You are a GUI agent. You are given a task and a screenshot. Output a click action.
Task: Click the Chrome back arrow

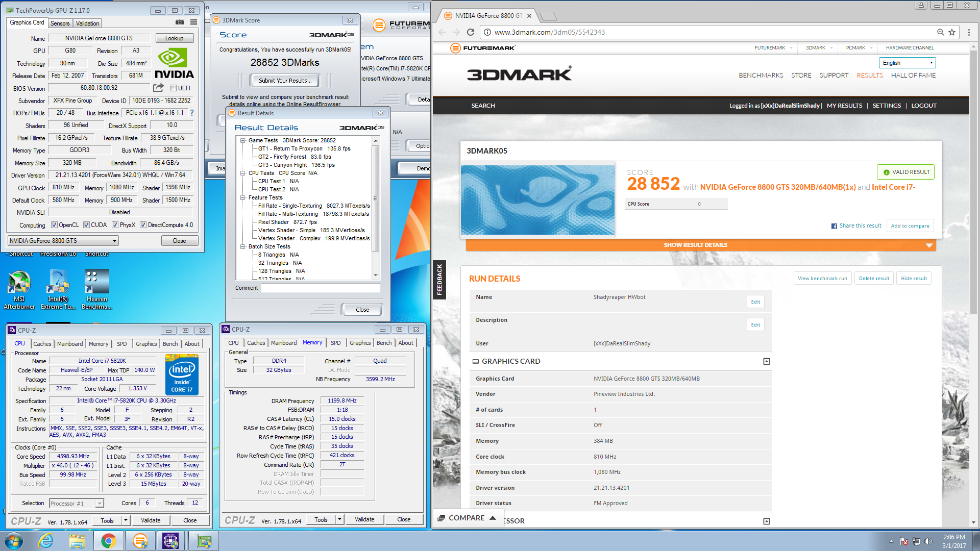(x=442, y=32)
